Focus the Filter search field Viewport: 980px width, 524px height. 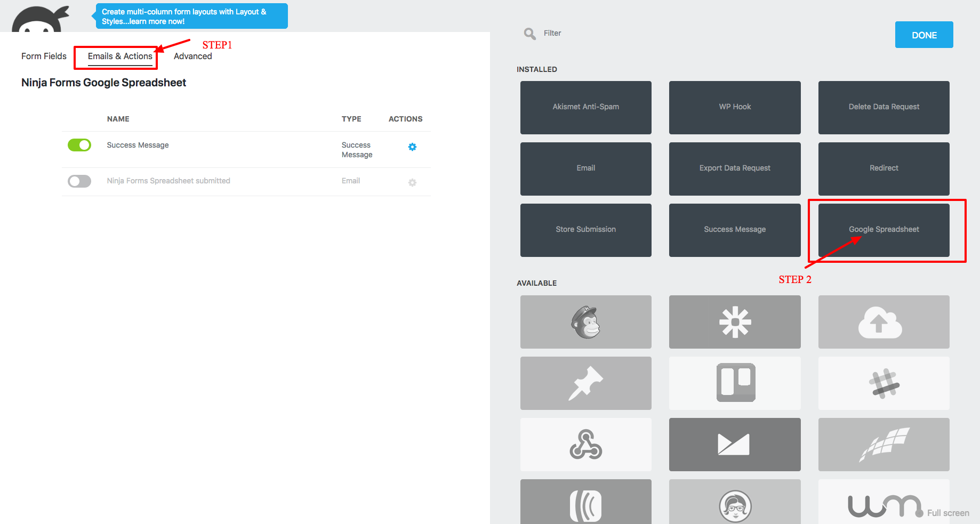pos(552,33)
